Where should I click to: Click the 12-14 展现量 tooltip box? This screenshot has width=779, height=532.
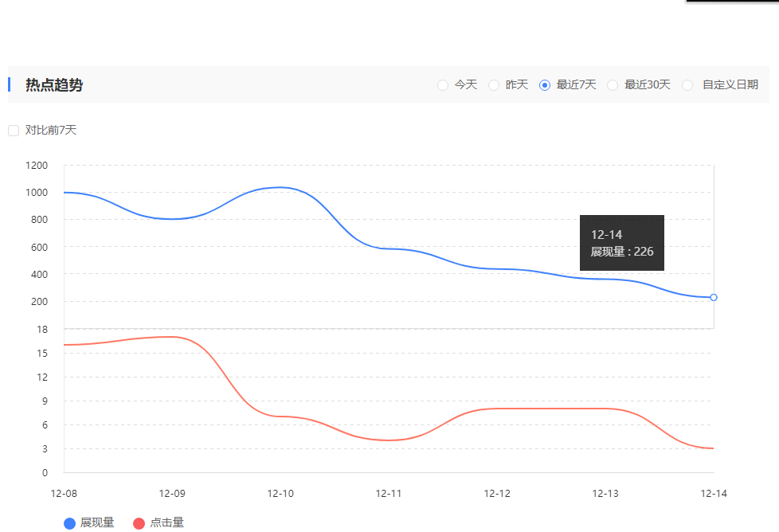pyautogui.click(x=622, y=243)
